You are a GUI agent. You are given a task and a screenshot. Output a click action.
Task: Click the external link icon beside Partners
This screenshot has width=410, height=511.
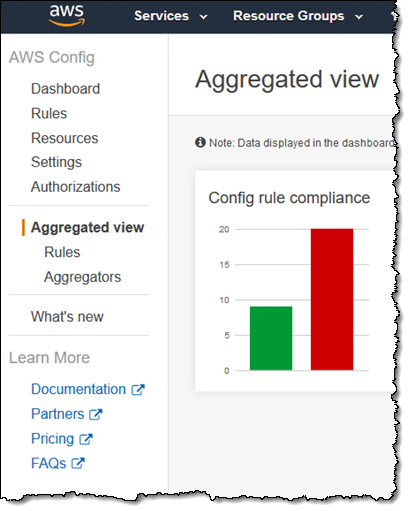(x=96, y=414)
